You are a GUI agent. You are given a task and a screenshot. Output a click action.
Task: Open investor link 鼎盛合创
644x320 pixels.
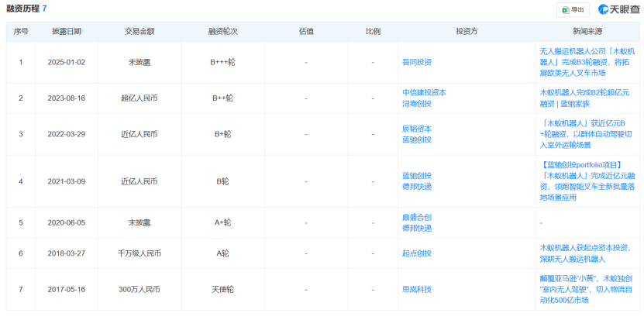coord(417,217)
